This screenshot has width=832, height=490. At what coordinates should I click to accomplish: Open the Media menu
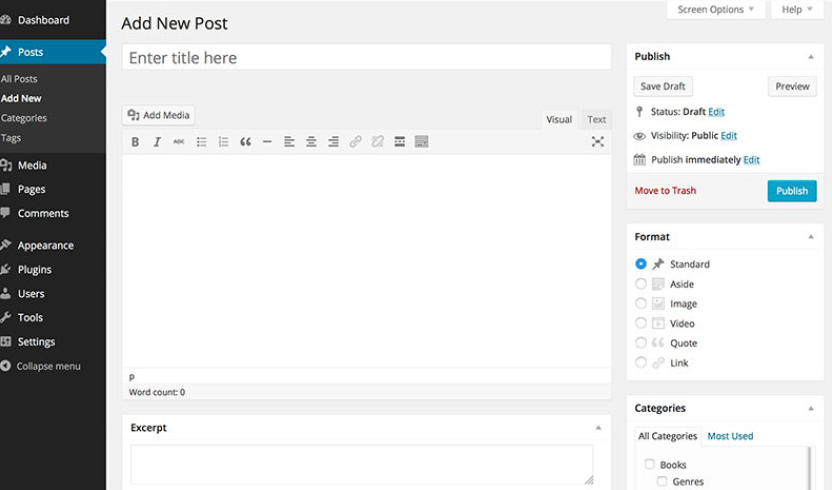point(32,165)
